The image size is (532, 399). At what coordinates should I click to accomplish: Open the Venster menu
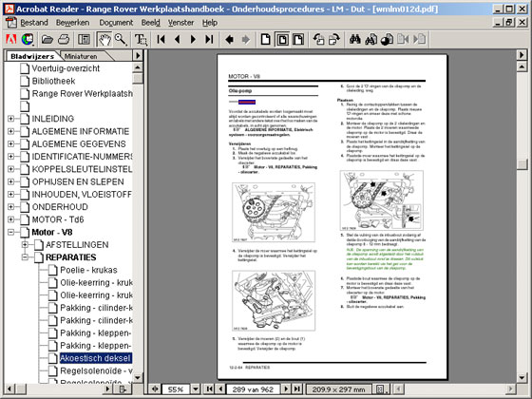coord(180,23)
